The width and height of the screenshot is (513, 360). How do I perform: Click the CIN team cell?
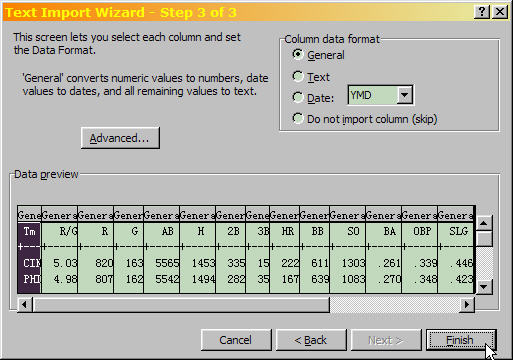tap(32, 263)
